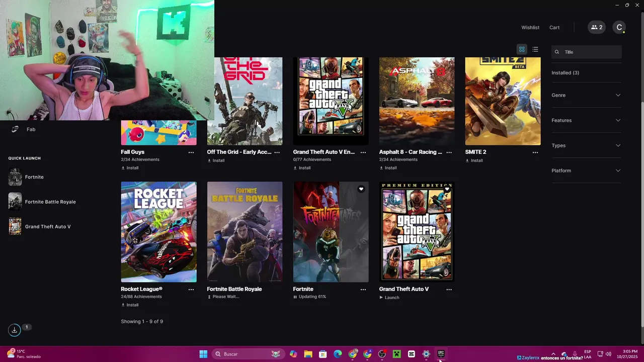Open Copilot from the taskbar
The image size is (644, 362).
pos(293,354)
